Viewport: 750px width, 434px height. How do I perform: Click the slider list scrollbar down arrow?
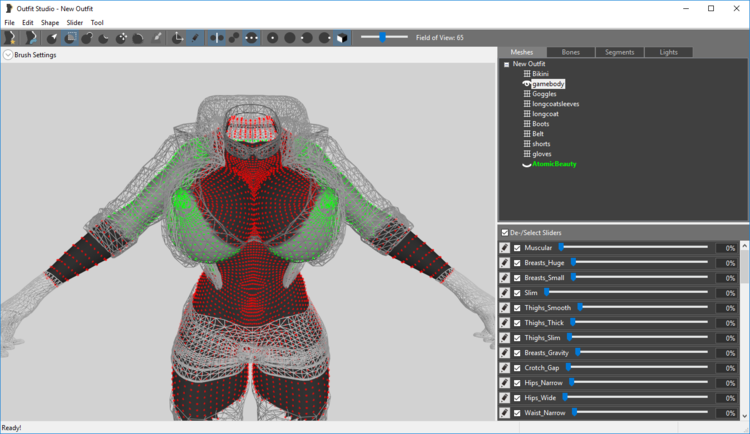pyautogui.click(x=744, y=416)
